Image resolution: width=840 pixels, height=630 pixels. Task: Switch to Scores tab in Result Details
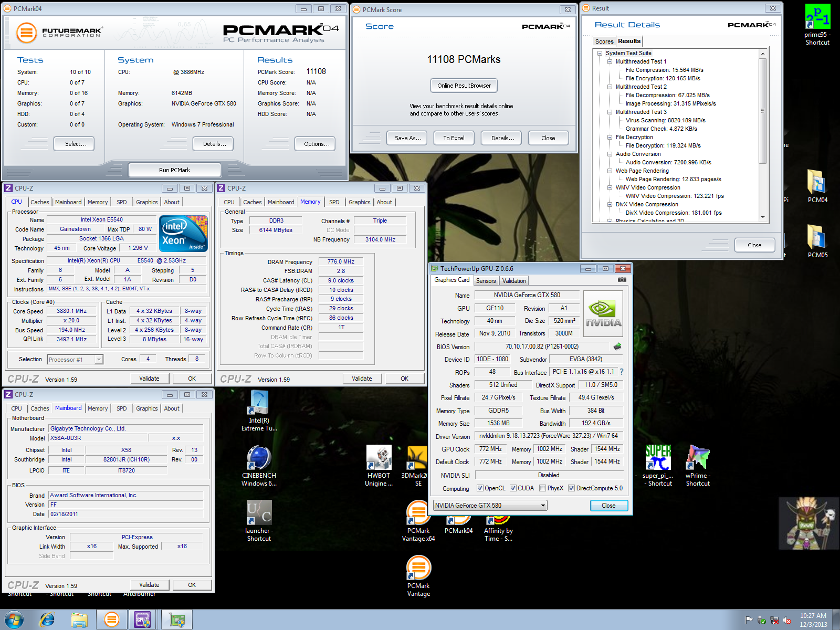click(x=604, y=41)
